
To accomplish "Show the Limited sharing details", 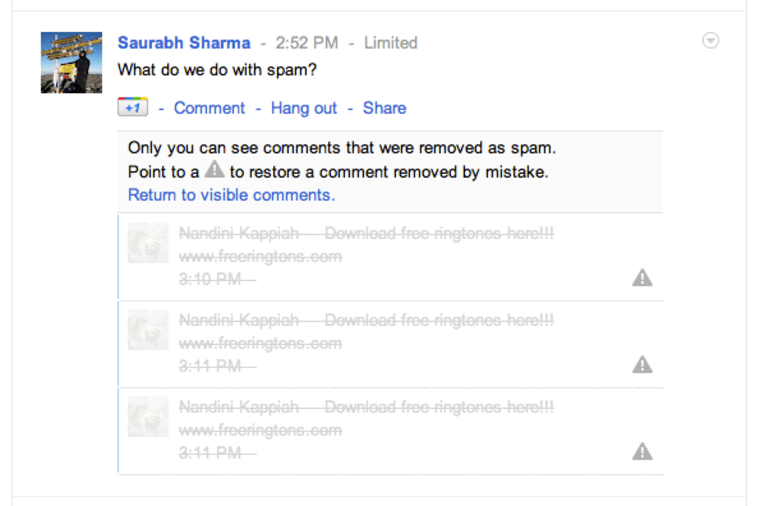I will (x=391, y=43).
